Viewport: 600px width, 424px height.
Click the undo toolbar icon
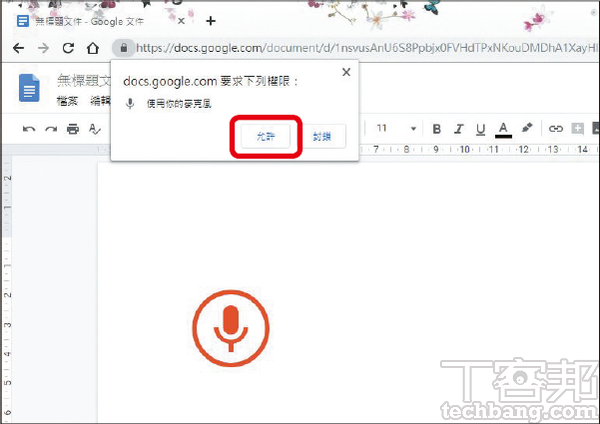(29, 129)
